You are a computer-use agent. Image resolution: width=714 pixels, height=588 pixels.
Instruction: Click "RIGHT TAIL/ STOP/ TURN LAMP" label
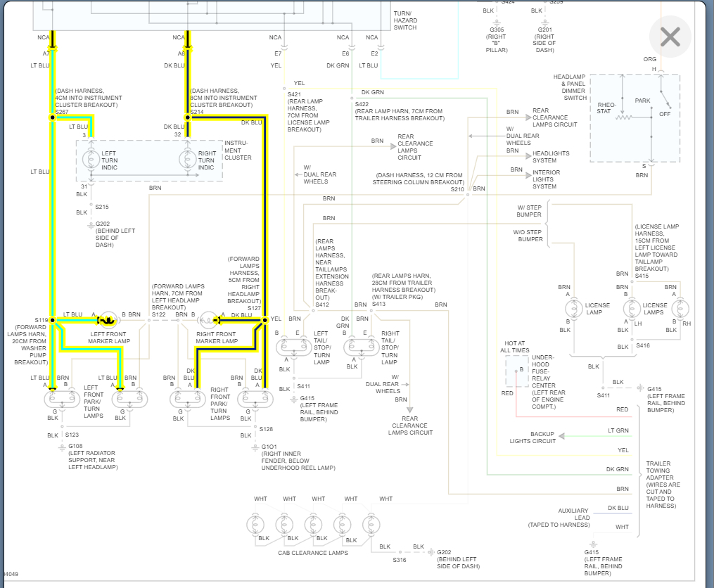tap(390, 348)
